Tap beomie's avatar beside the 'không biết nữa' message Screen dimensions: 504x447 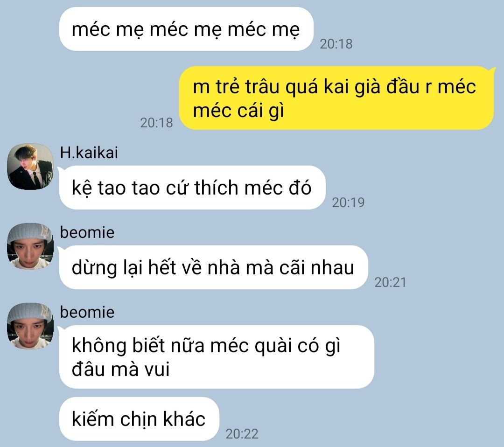tap(30, 326)
